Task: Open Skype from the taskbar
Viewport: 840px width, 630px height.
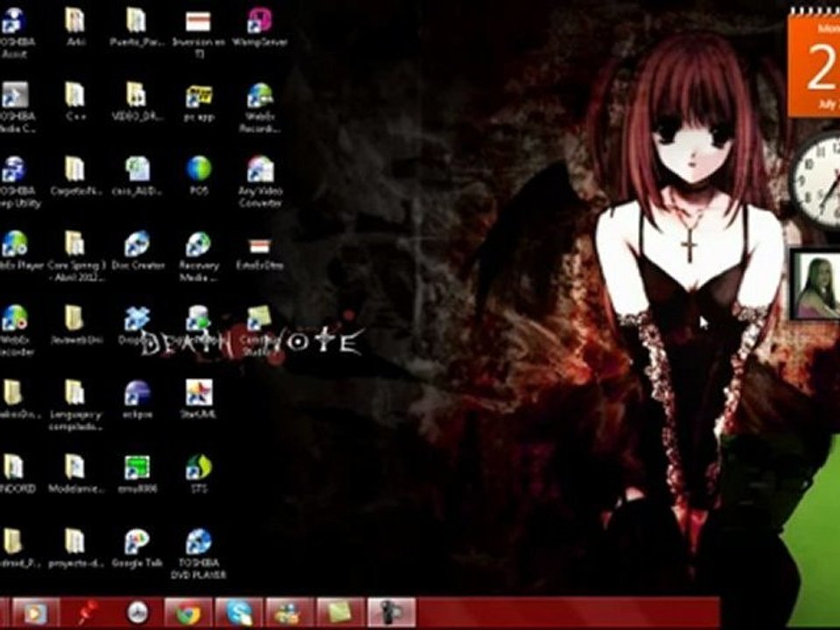Action: 239,612
